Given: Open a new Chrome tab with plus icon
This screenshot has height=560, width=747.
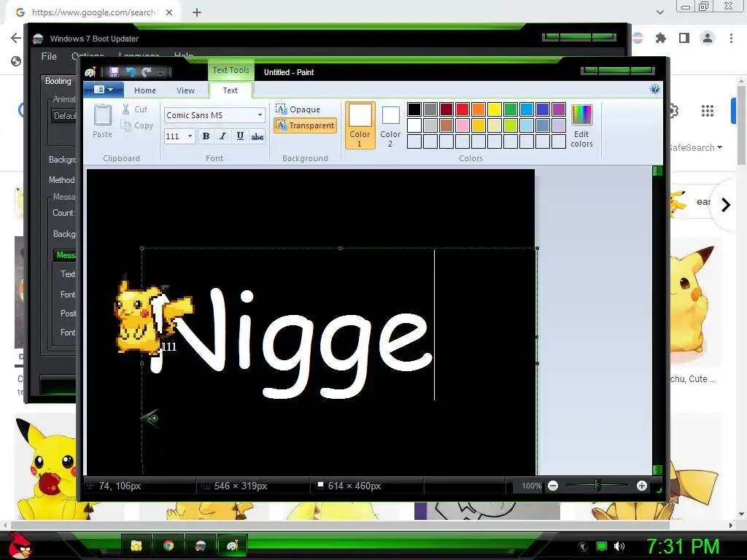Looking at the screenshot, I should (x=197, y=12).
